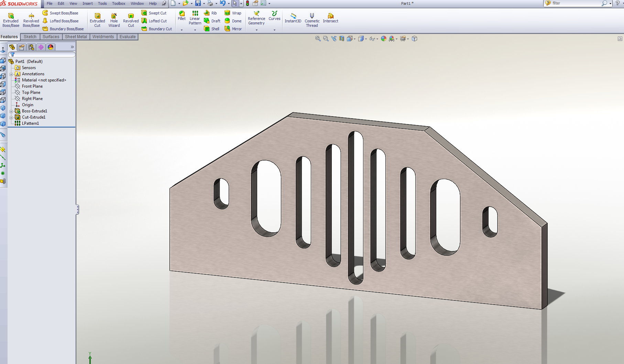The width and height of the screenshot is (624, 364).
Task: Click the feature tree filter field
Action: pyautogui.click(x=43, y=54)
